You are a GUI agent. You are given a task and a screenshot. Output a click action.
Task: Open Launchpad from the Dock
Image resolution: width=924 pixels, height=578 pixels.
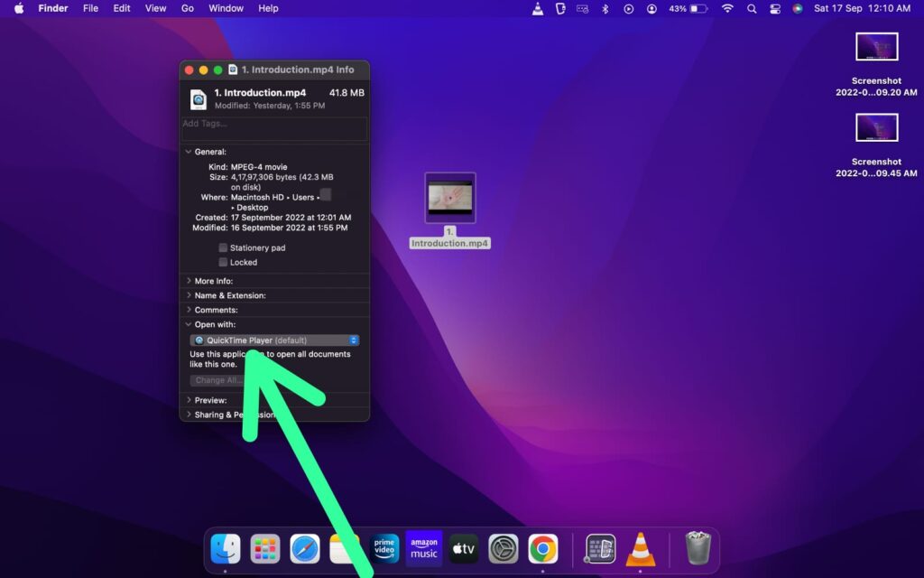coord(264,548)
